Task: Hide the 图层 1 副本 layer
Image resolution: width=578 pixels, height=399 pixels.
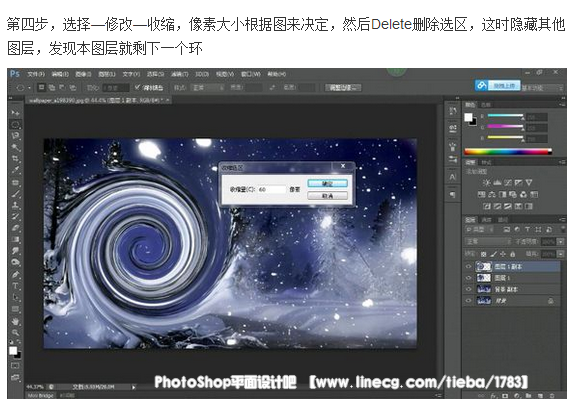Action: [469, 267]
